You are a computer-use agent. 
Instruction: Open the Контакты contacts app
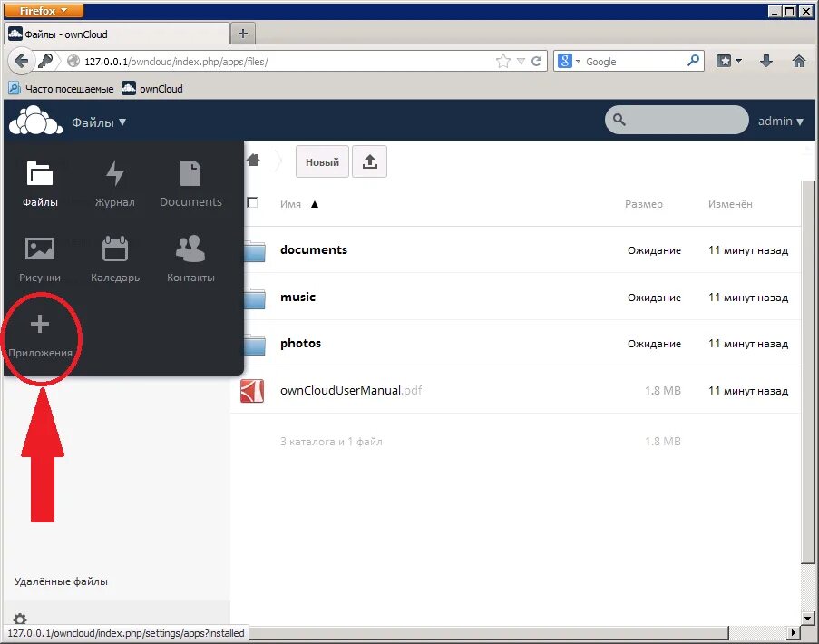click(190, 259)
